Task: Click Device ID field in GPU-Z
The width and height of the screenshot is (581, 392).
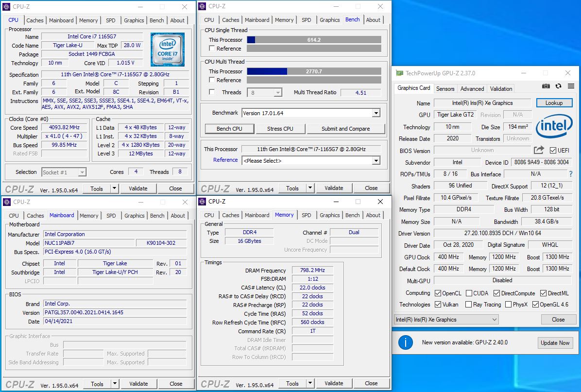Action: click(x=541, y=162)
